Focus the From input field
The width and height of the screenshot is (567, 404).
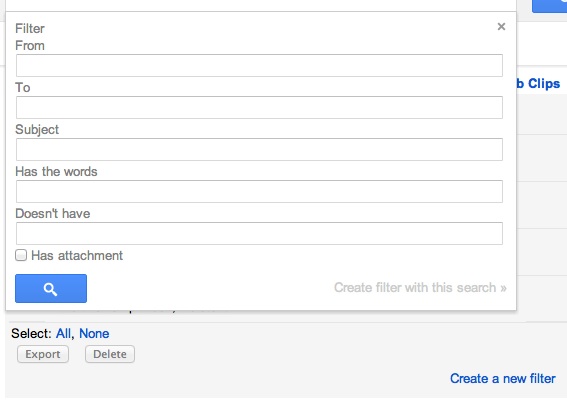[259, 65]
